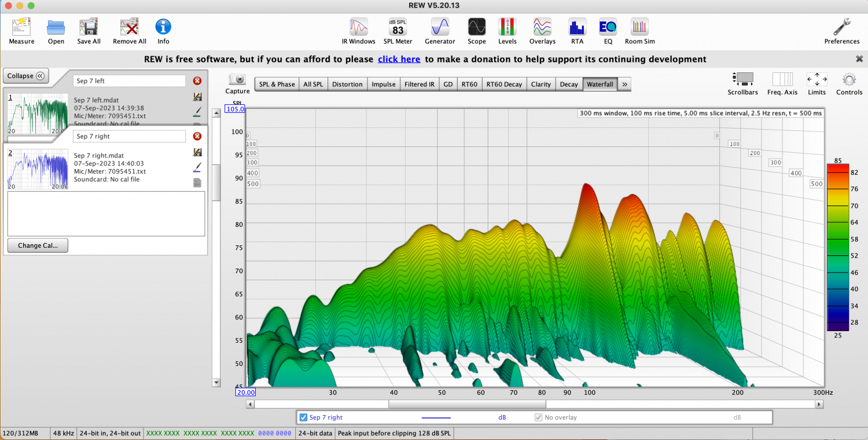Show more graph tabs with the chevron
Image resolution: width=868 pixels, height=440 pixels.
point(624,85)
